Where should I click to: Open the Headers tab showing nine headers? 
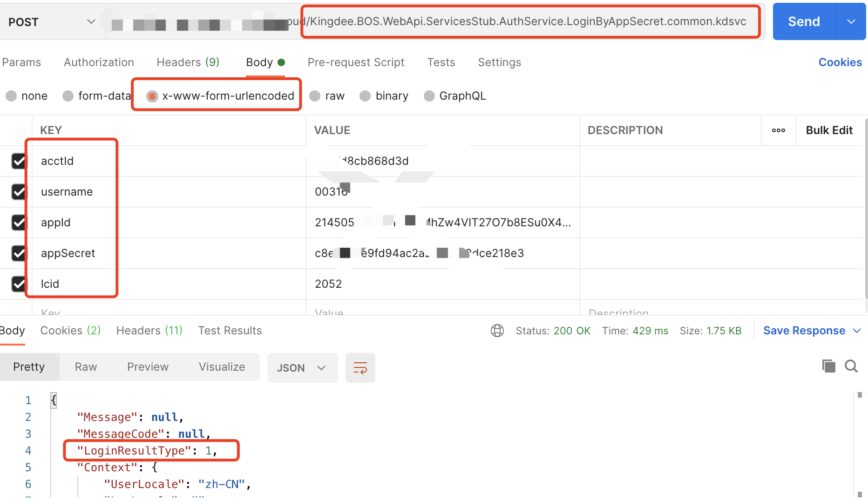pyautogui.click(x=188, y=62)
